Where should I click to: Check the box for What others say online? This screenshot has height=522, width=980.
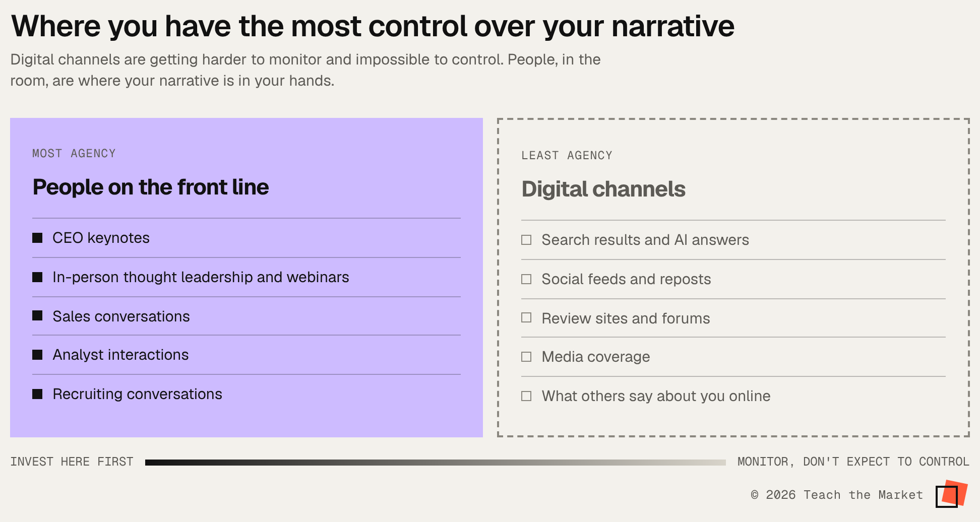point(526,396)
